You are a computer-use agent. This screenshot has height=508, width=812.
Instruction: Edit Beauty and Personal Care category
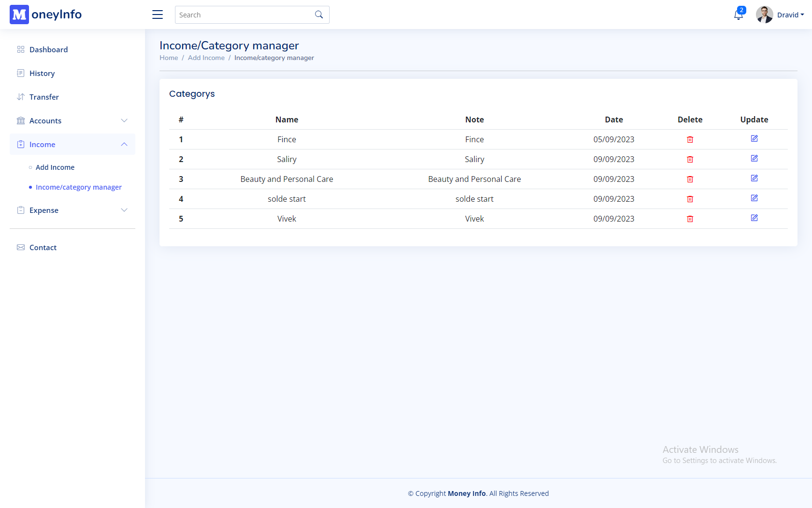tap(754, 179)
